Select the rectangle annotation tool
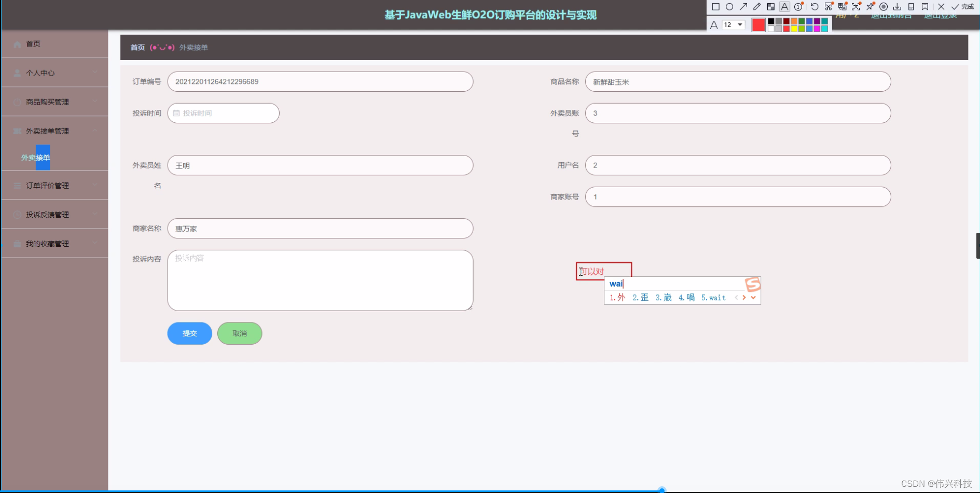This screenshot has width=980, height=493. (x=716, y=6)
